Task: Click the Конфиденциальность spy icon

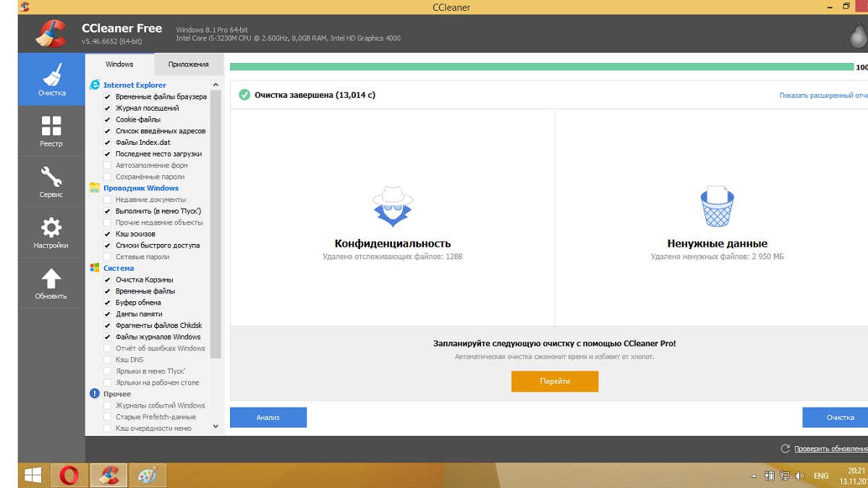Action: pos(392,207)
